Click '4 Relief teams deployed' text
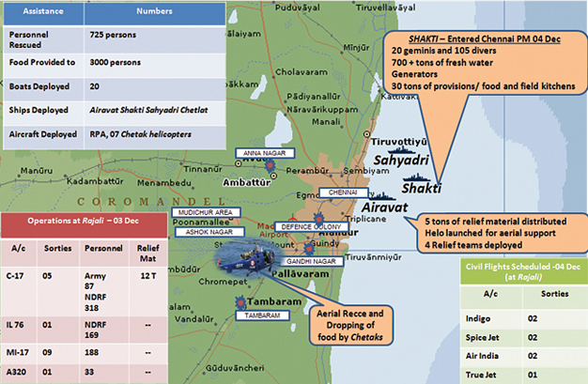The height and width of the screenshot is (384, 588). pos(473,245)
